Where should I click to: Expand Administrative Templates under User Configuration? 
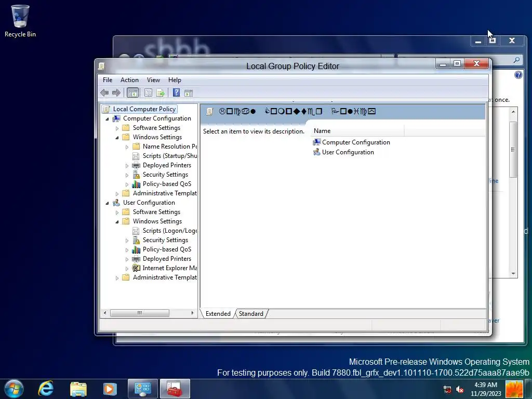pos(117,278)
